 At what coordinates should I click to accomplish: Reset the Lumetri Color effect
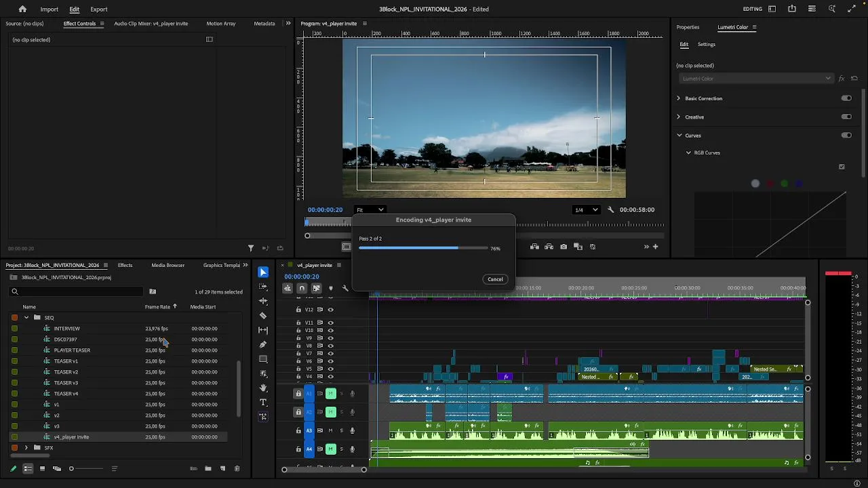click(x=854, y=79)
